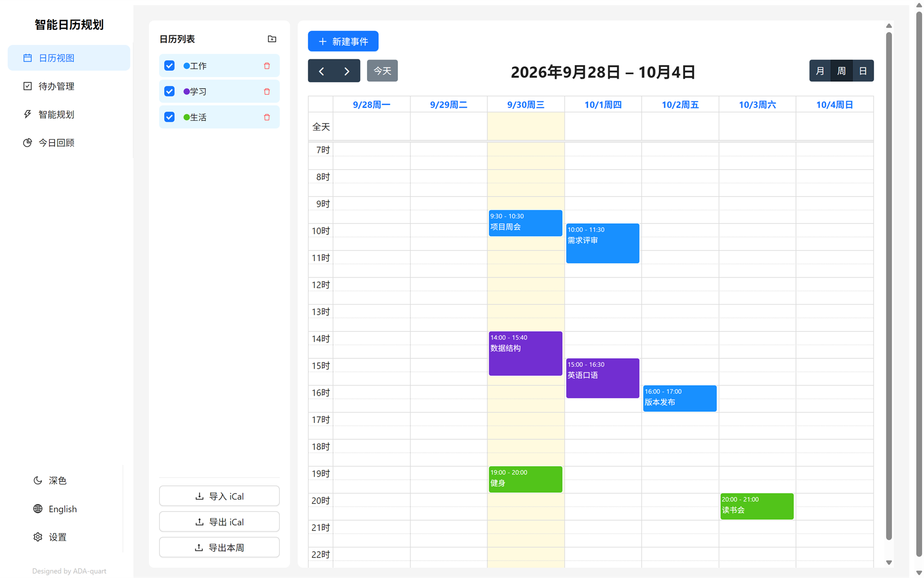
Task: Open 设置 settings
Action: pos(50,537)
